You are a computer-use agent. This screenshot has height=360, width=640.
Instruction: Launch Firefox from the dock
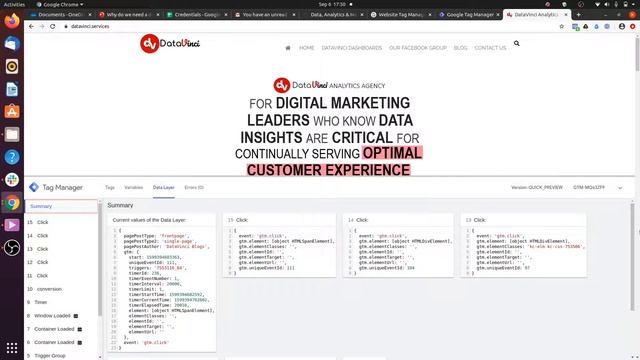tap(12, 21)
